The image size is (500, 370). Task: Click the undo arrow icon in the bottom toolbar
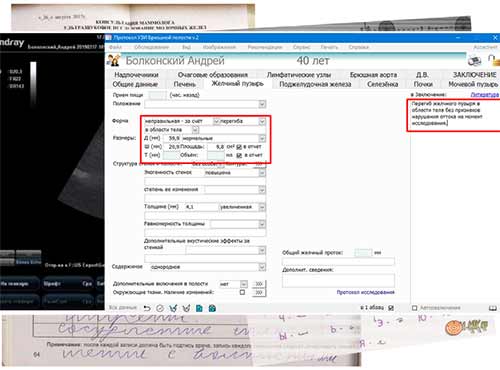147,308
